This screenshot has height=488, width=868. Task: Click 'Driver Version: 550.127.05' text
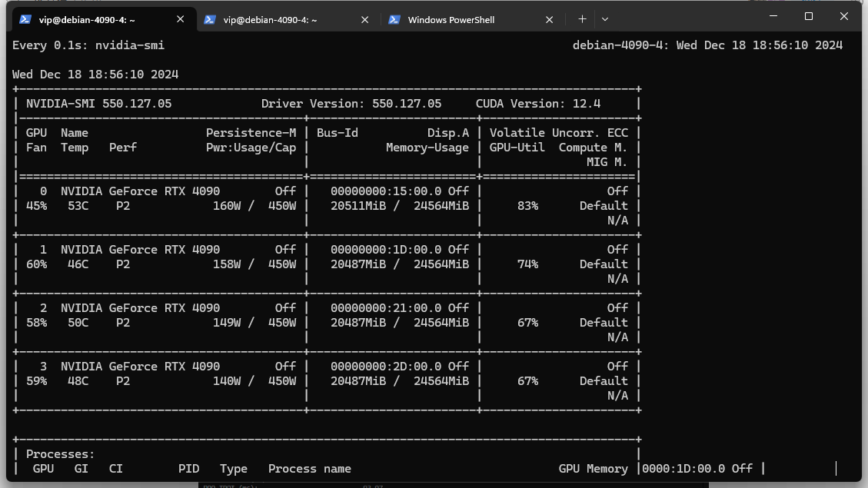pyautogui.click(x=351, y=104)
